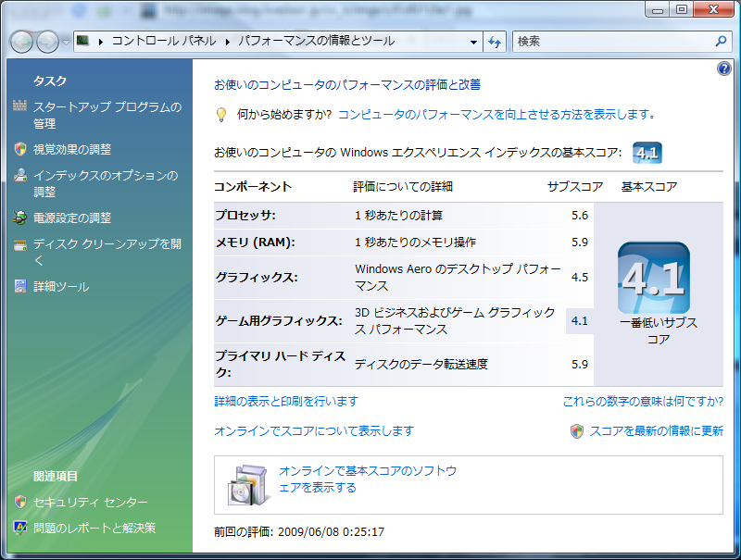The image size is (741, 560).
Task: Expand the arrow before コントロール パネル
Action: pyautogui.click(x=101, y=42)
